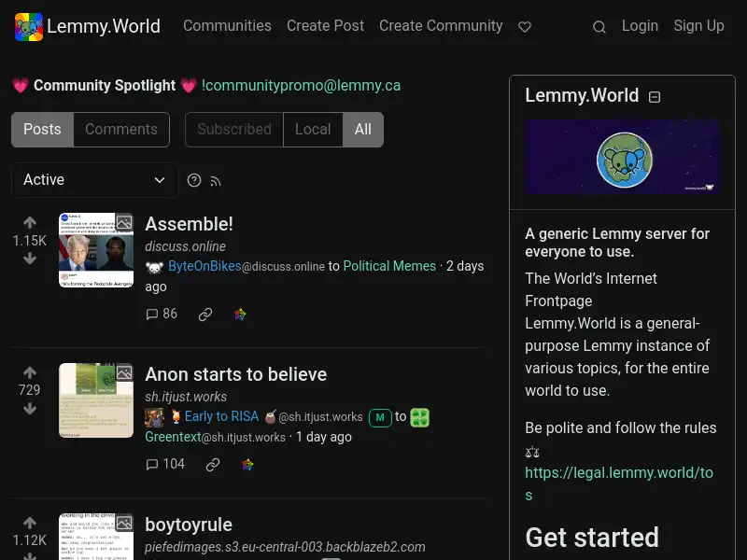Open the RSS feed icon
Screen dimensions: 747x560
216,181
